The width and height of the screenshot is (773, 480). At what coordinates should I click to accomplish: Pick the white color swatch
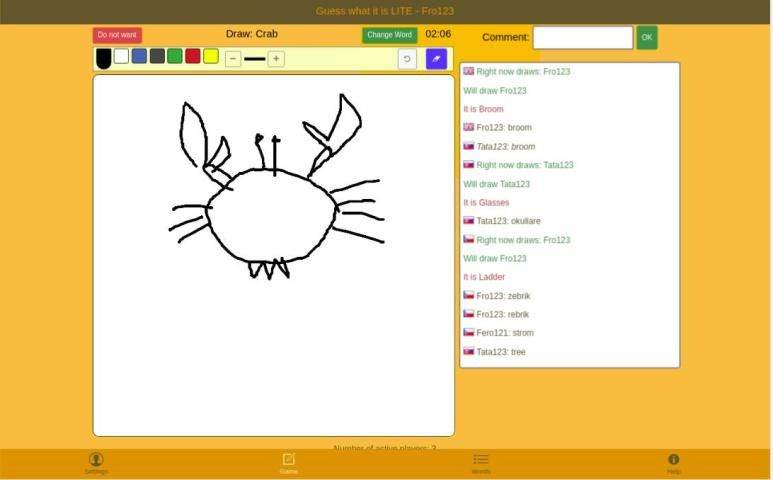tap(121, 56)
